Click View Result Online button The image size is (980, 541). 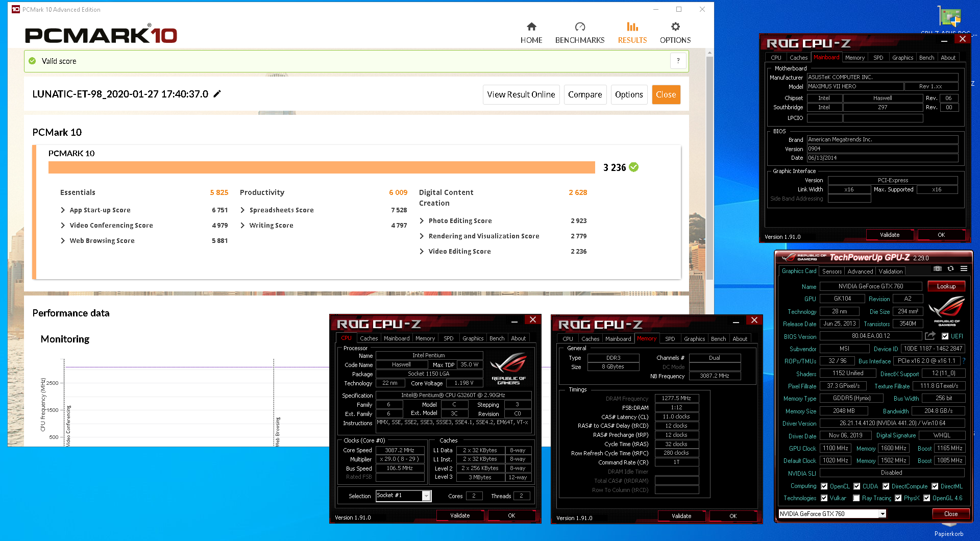[521, 94]
